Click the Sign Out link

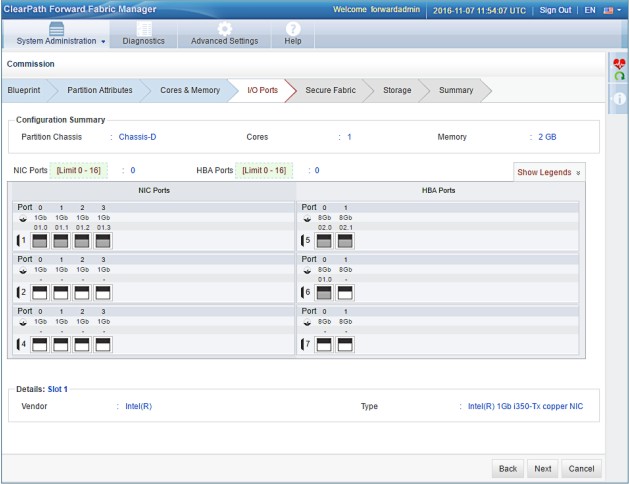tap(555, 9)
